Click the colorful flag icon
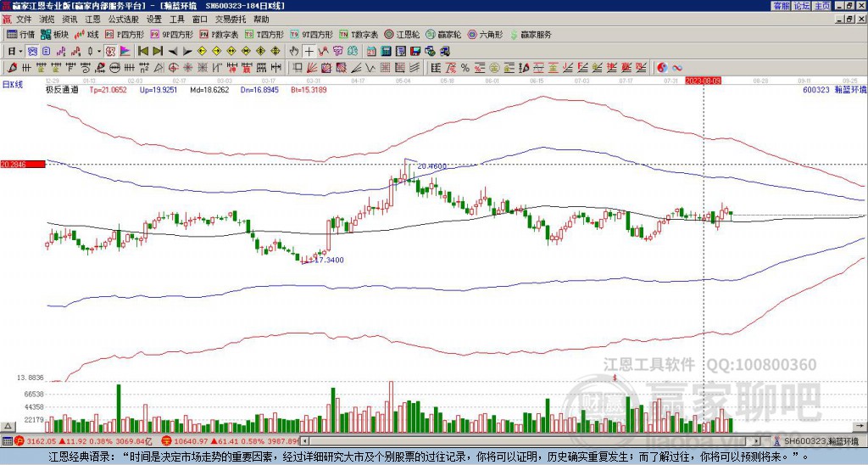868x465 pixels. coord(125,52)
